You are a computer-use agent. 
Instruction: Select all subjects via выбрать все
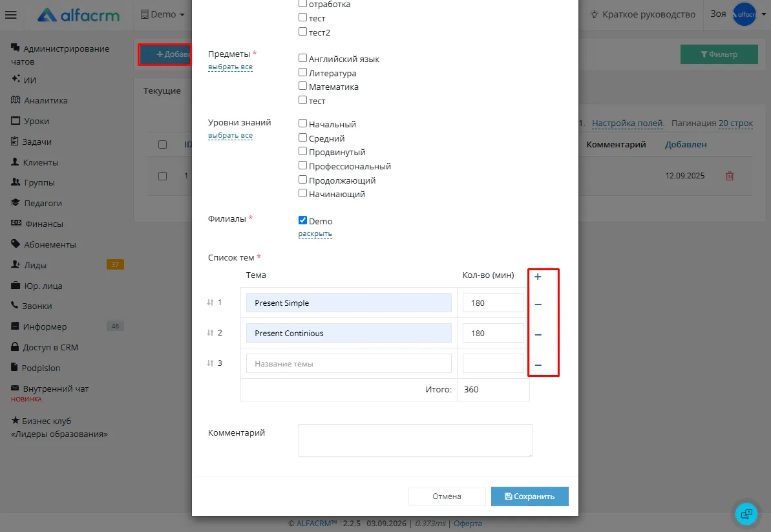(x=230, y=67)
